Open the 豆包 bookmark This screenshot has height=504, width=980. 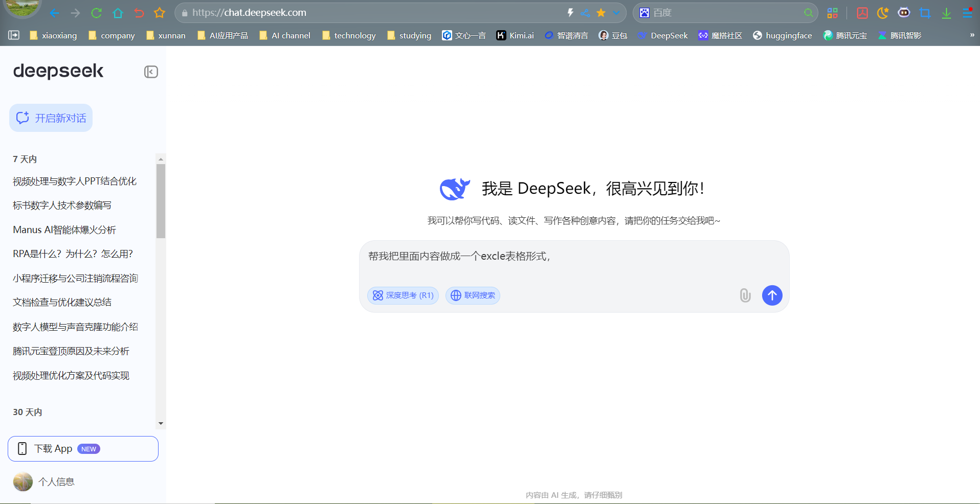[x=613, y=35]
